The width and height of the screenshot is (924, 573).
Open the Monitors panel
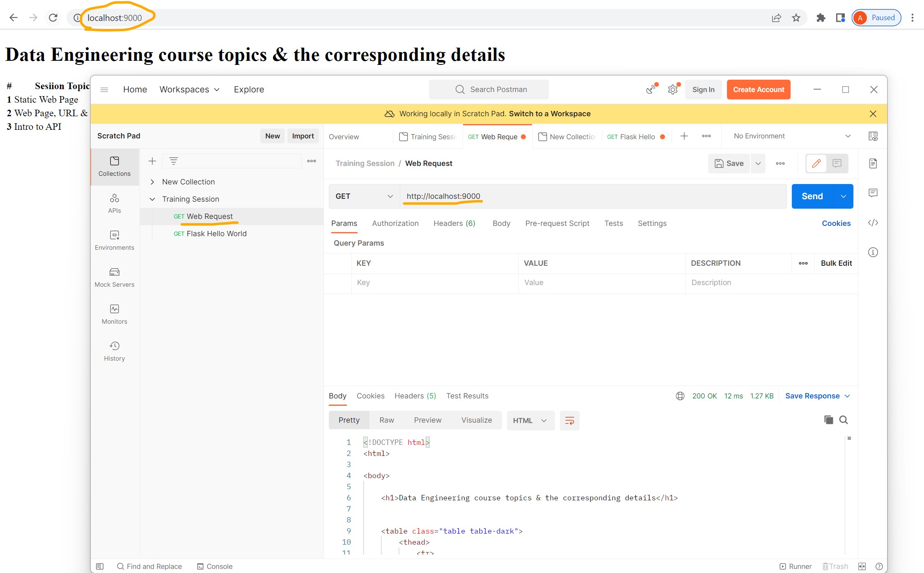pos(114,313)
